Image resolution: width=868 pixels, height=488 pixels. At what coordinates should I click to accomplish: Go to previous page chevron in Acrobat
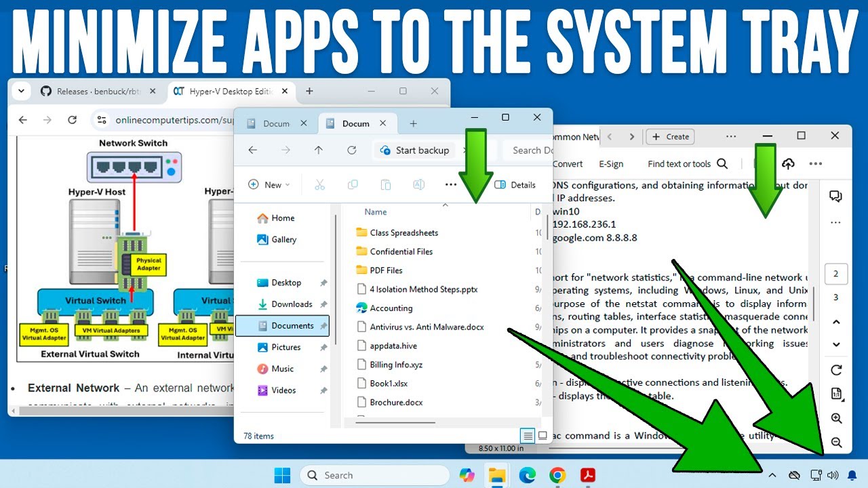(836, 322)
